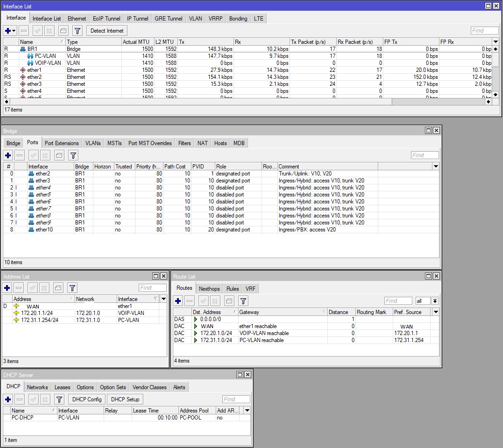
Task: Click the enable checkmark in Bridge toolbar
Action: click(x=33, y=155)
